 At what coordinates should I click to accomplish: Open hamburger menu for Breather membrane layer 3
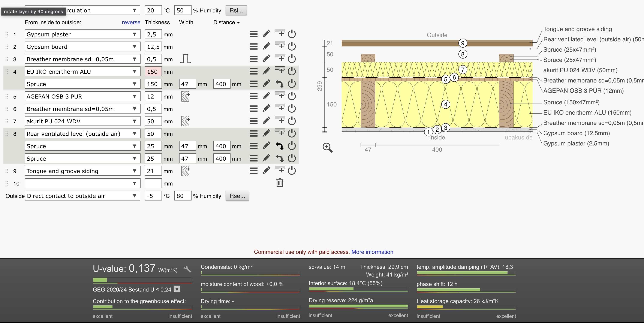pyautogui.click(x=253, y=59)
